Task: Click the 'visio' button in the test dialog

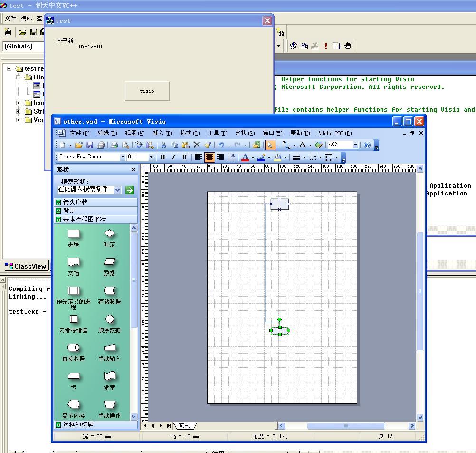Action: click(147, 91)
